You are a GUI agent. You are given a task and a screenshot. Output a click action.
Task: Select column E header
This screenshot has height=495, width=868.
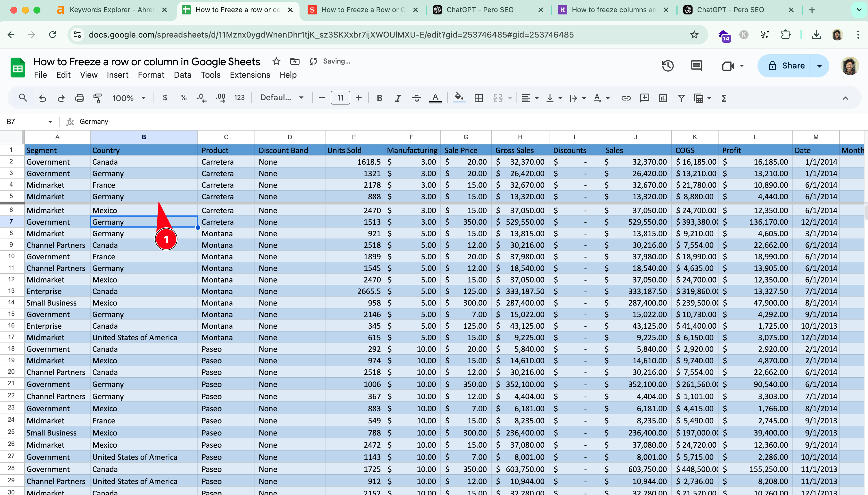(x=354, y=137)
